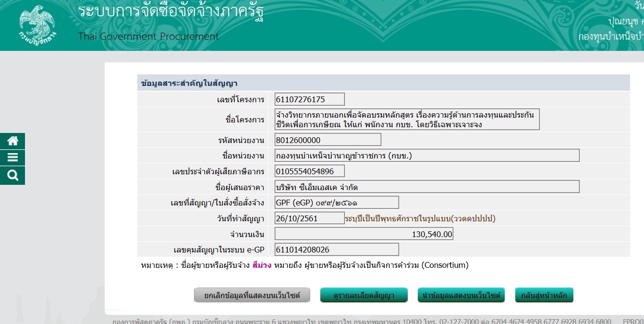This screenshot has height=324, width=644.
Task: Click the นำข้อมูลแสดงบนเว็บไซต์ button
Action: point(461,295)
